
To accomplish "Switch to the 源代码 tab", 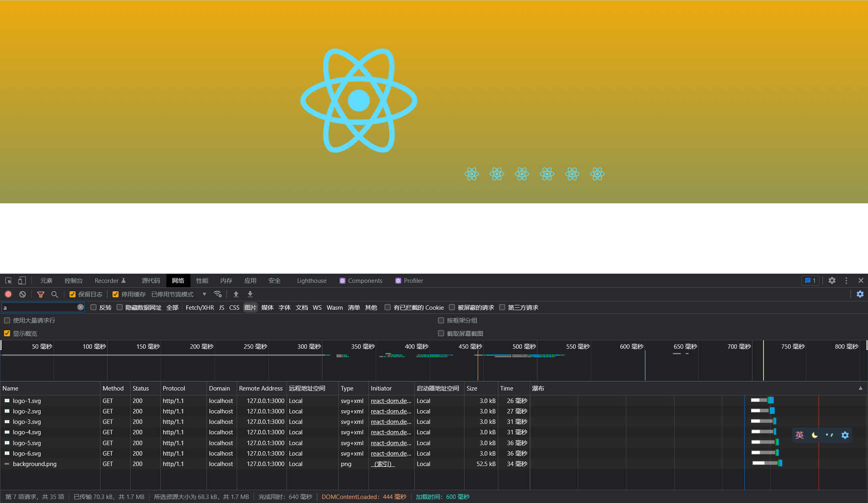I will pyautogui.click(x=151, y=280).
